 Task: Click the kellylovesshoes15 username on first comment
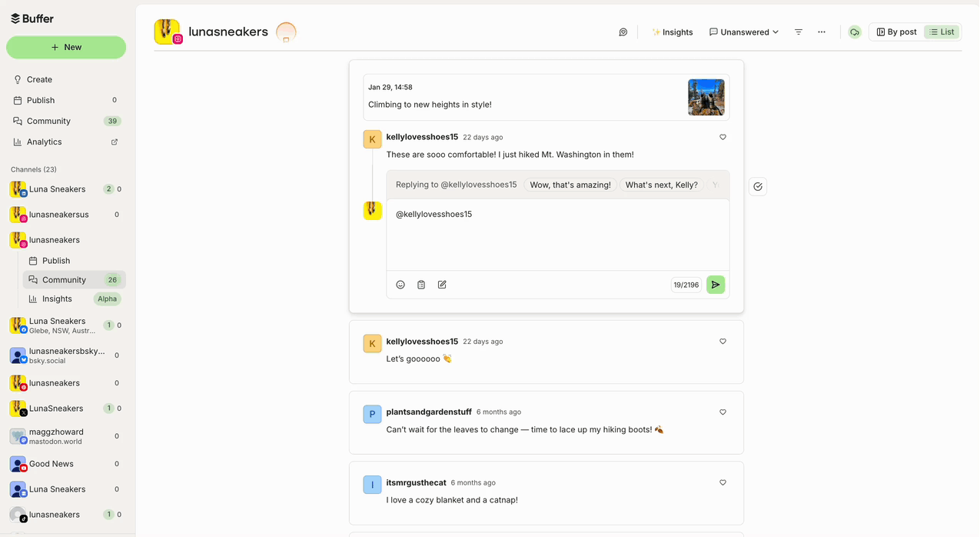click(422, 137)
